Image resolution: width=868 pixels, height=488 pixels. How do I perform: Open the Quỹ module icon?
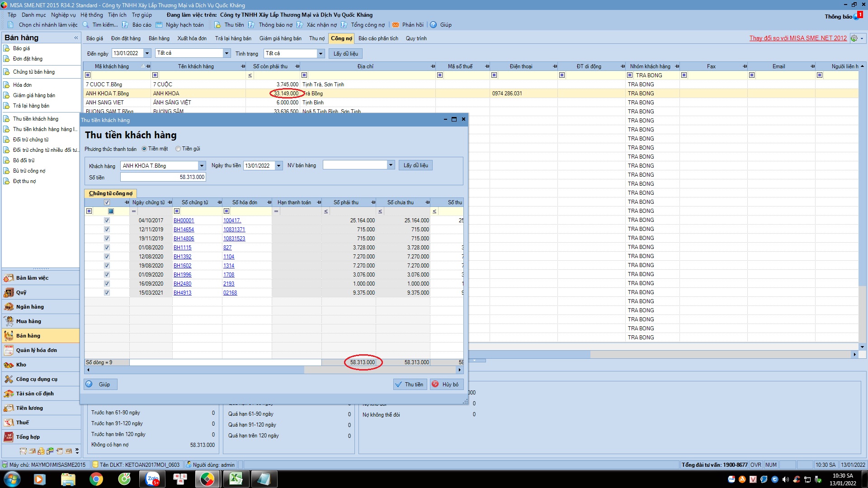(9, 292)
